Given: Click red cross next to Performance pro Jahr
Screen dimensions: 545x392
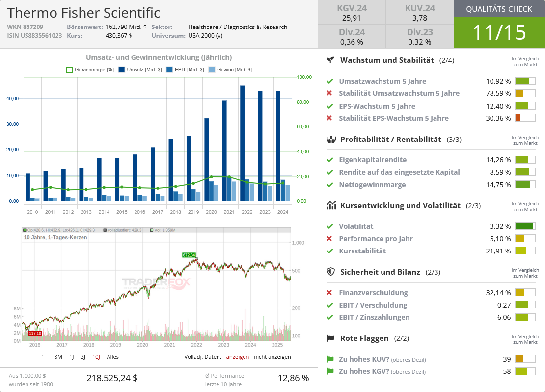Looking at the screenshot, I should [x=329, y=239].
